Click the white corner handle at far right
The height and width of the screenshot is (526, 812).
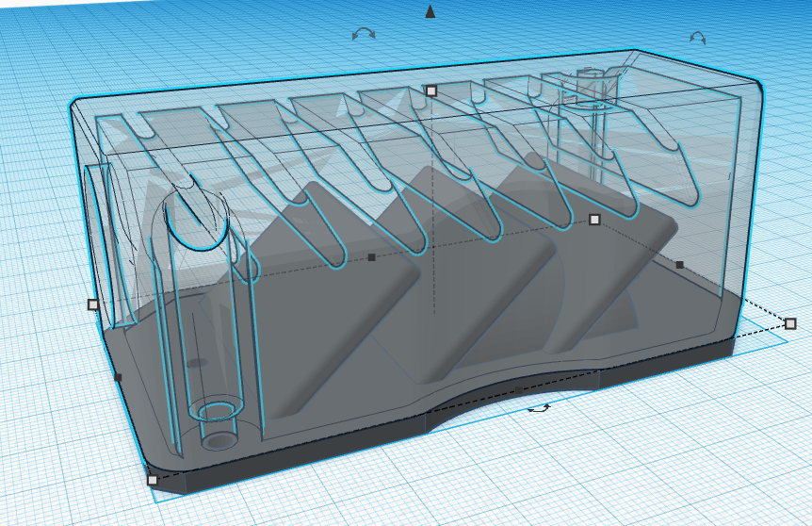(790, 323)
